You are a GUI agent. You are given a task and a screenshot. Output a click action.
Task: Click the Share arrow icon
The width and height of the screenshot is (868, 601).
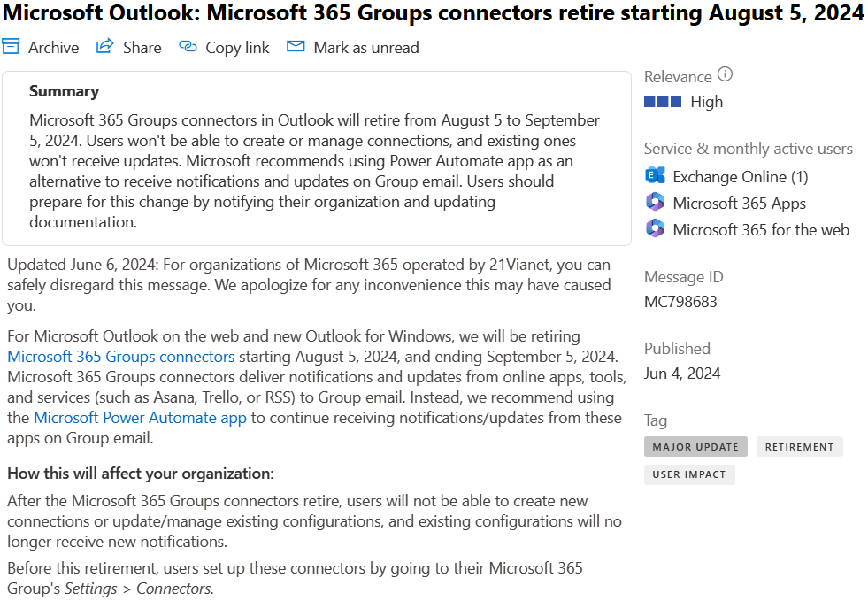tap(104, 46)
